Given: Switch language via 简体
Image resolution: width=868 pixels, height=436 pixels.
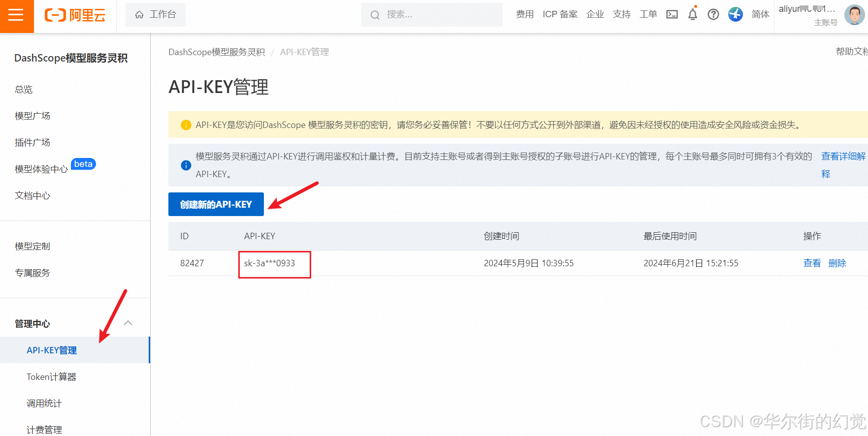Looking at the screenshot, I should click(761, 15).
